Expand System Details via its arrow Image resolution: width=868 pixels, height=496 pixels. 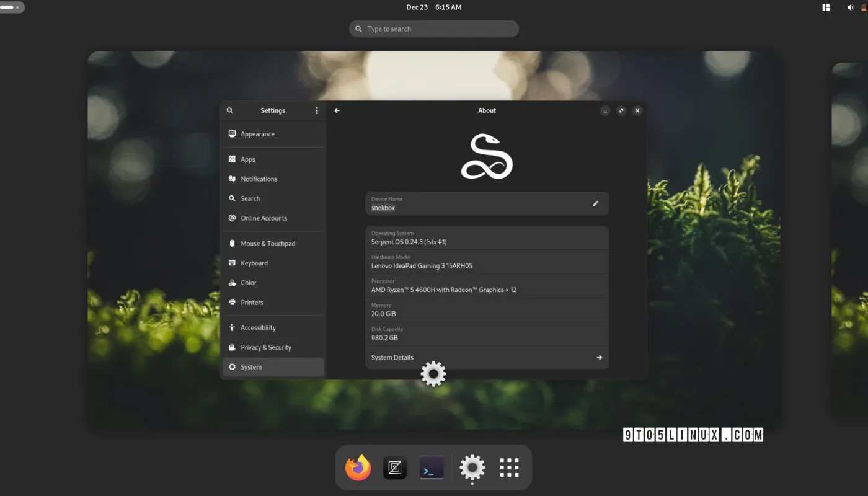tap(599, 357)
